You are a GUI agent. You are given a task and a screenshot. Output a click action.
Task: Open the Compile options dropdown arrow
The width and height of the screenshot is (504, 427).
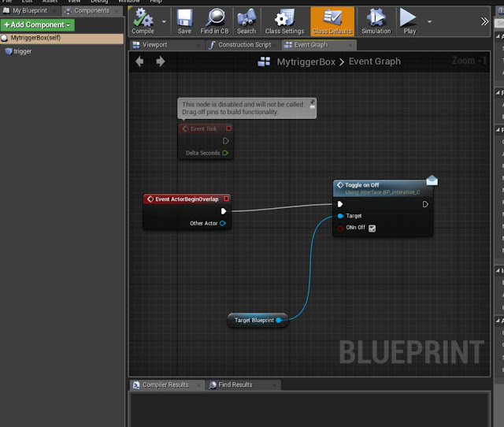(x=164, y=22)
